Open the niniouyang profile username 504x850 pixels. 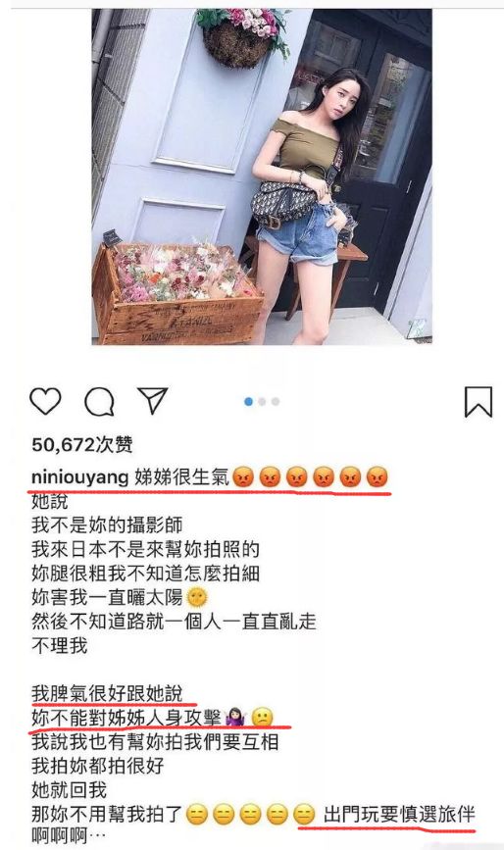click(79, 477)
